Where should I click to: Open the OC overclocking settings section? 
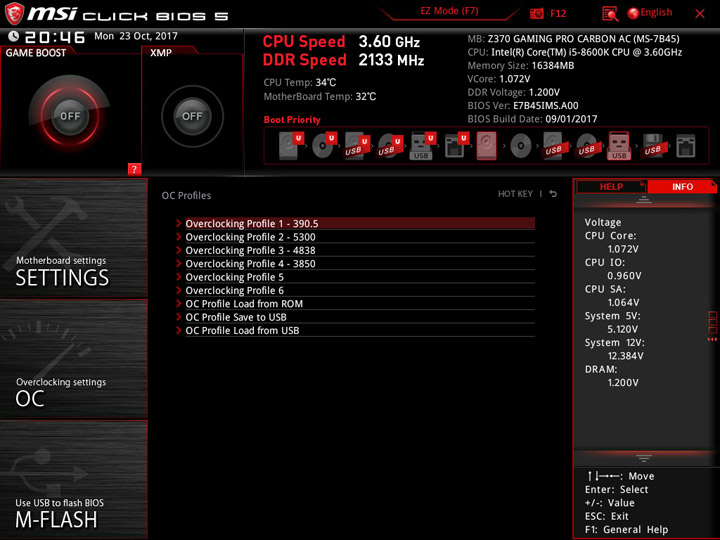tap(73, 359)
